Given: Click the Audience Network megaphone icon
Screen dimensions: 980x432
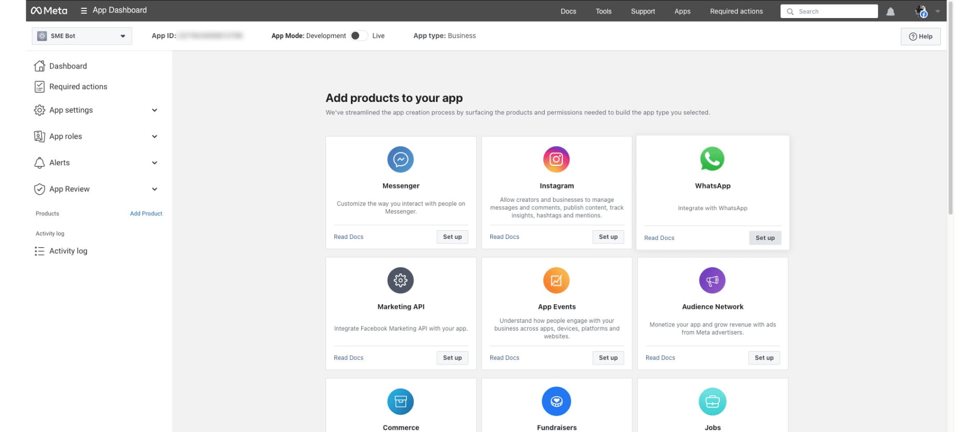Looking at the screenshot, I should (x=712, y=280).
